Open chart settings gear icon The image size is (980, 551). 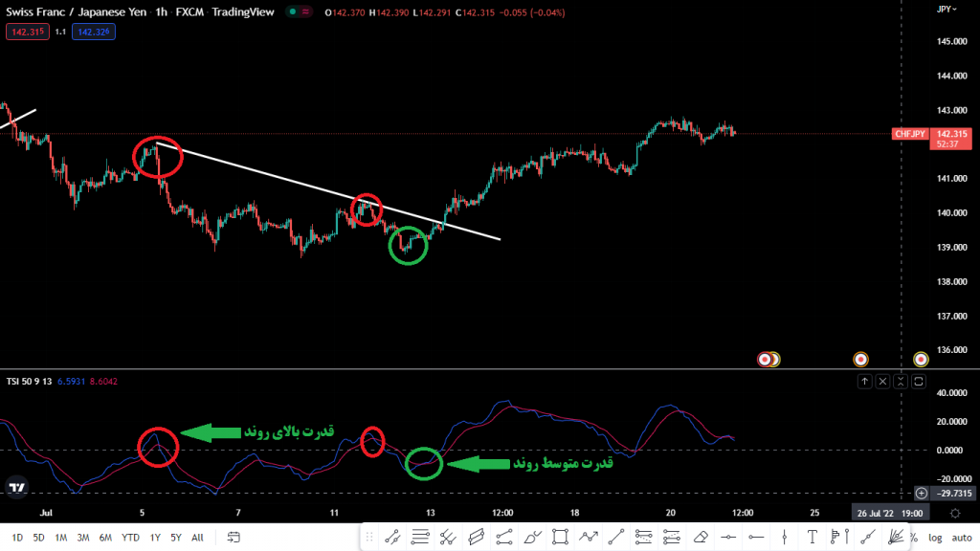(955, 513)
